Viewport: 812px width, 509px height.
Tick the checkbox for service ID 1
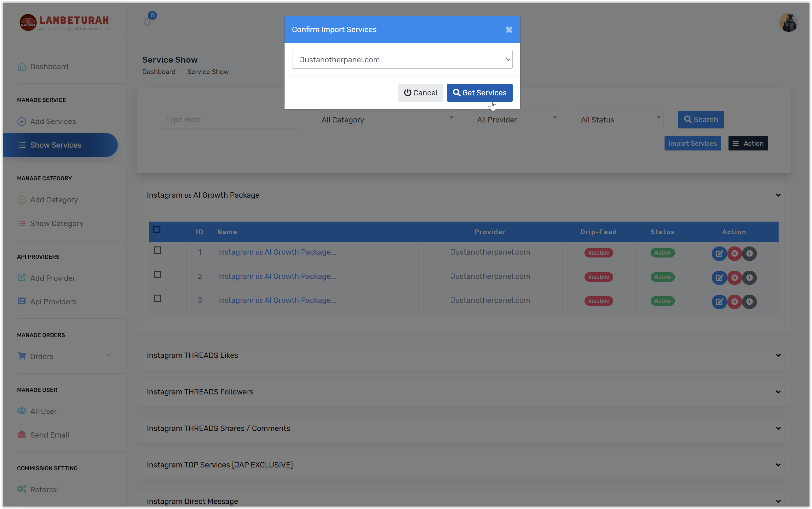(x=157, y=250)
